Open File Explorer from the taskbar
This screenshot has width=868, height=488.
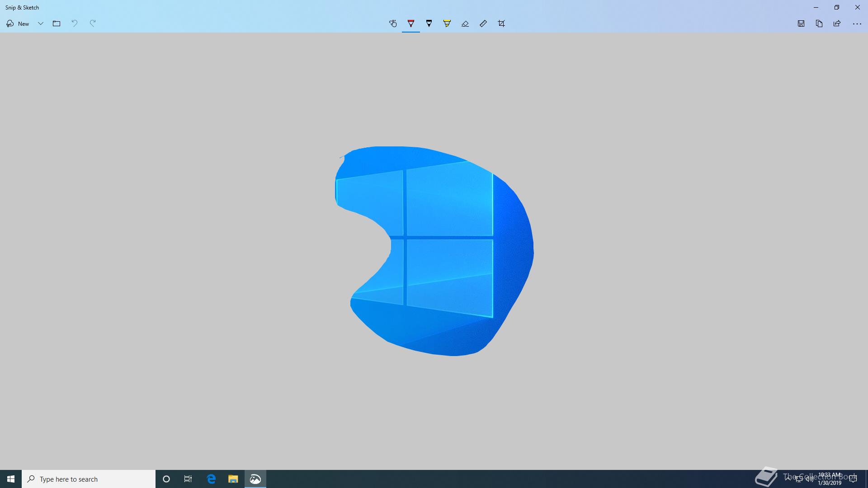(233, 479)
